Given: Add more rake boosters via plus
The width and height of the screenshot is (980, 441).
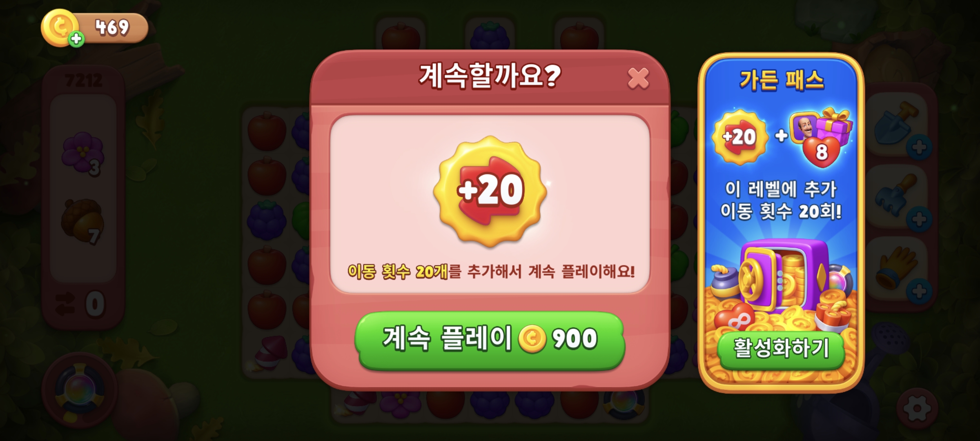Looking at the screenshot, I should tap(919, 219).
